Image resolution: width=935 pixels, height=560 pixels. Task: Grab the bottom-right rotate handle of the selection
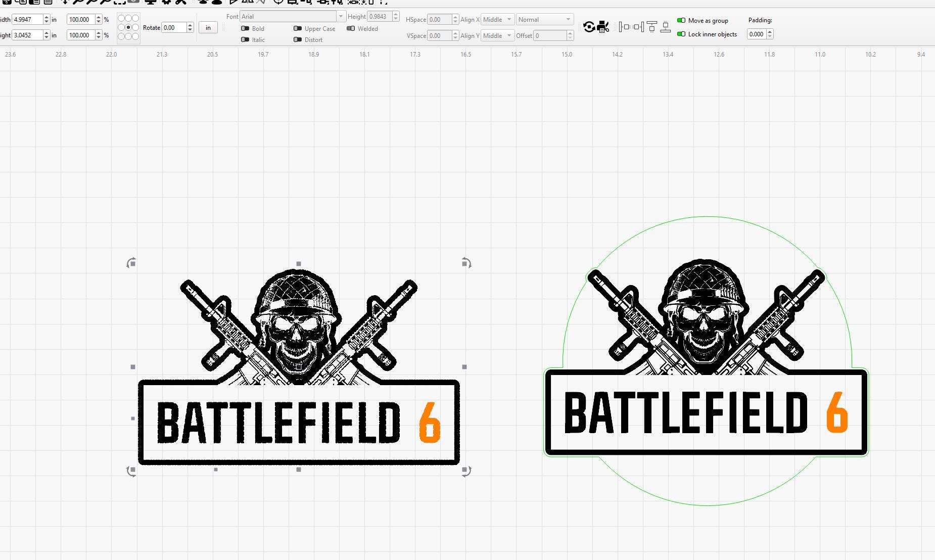pos(466,471)
